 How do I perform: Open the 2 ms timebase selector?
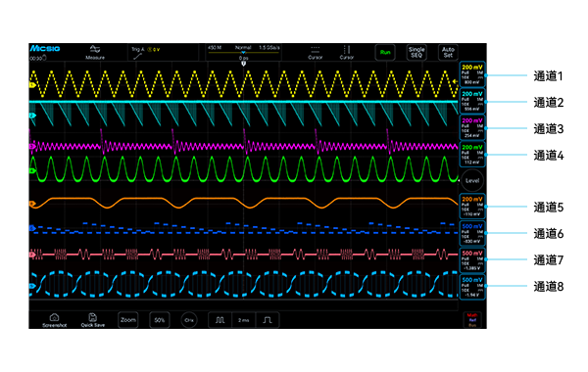coord(244,320)
